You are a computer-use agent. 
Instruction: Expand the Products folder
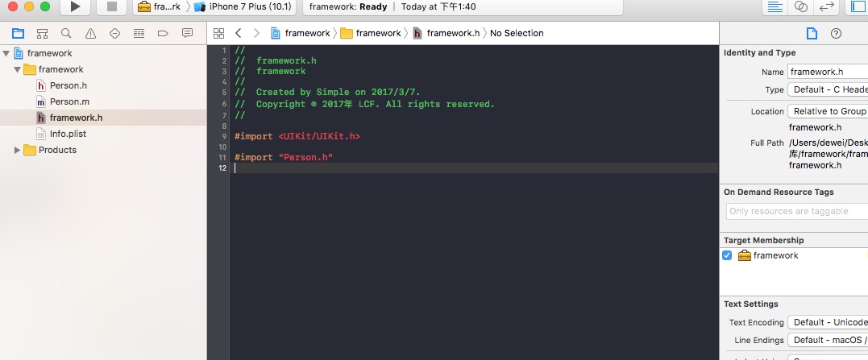click(17, 150)
